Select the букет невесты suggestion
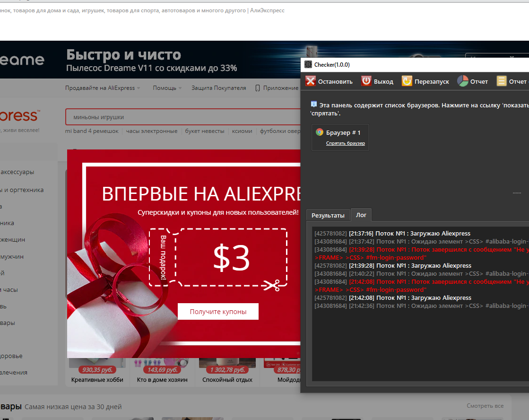The height and width of the screenshot is (420, 529). coord(204,131)
